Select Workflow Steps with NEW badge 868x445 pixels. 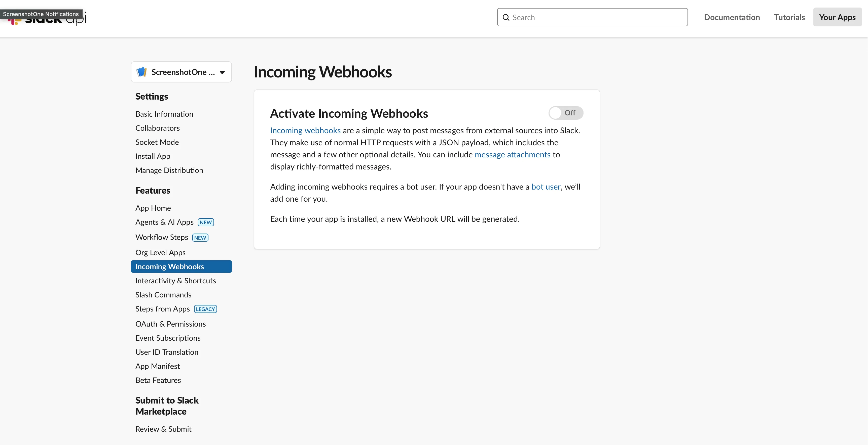pos(161,237)
